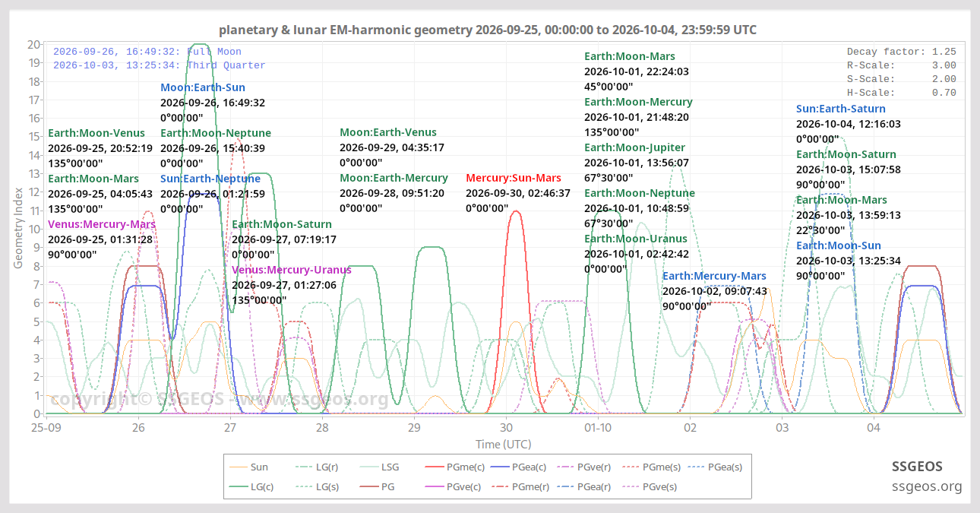Image resolution: width=980 pixels, height=513 pixels.
Task: Select the LG(r) dashed legend item
Action: [x=316, y=467]
